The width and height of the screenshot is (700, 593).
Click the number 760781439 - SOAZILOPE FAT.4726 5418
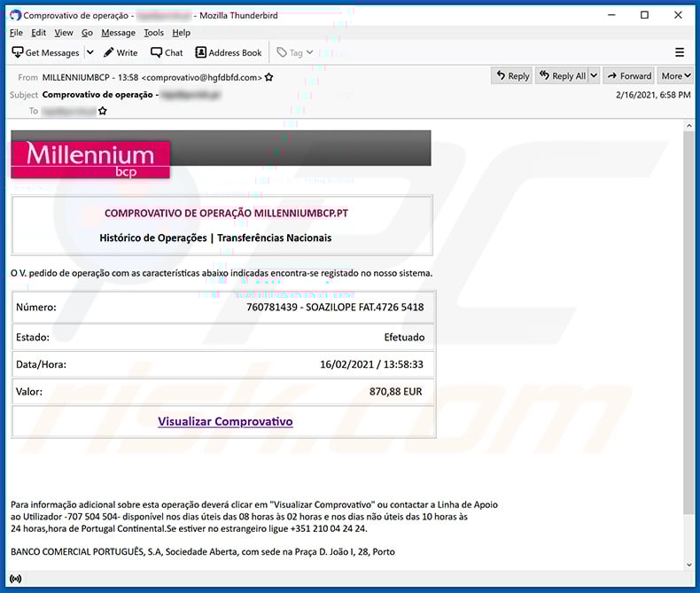pyautogui.click(x=335, y=308)
